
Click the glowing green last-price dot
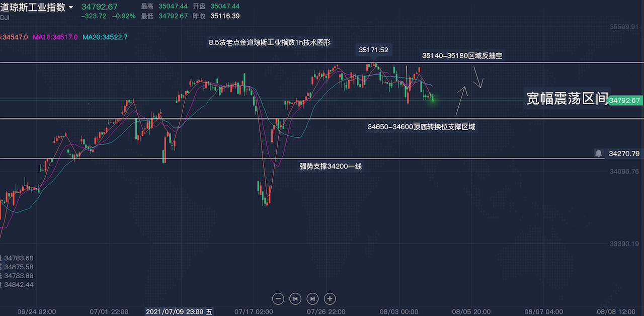[x=432, y=99]
